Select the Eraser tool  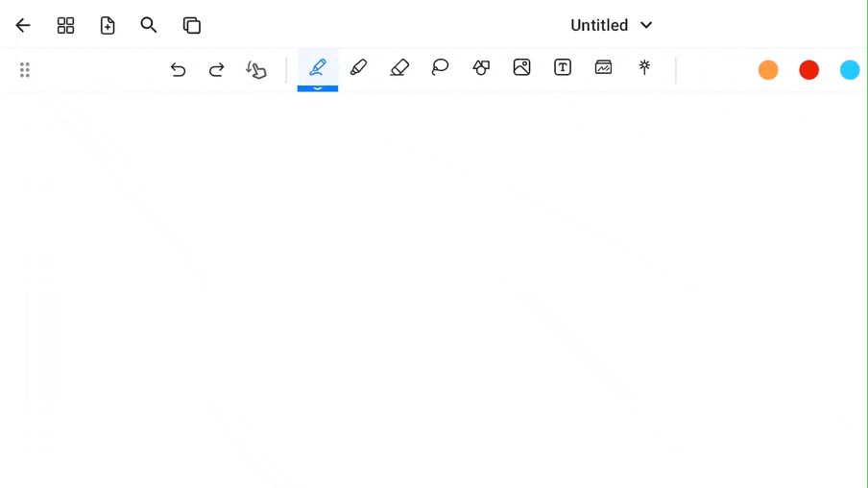point(399,67)
